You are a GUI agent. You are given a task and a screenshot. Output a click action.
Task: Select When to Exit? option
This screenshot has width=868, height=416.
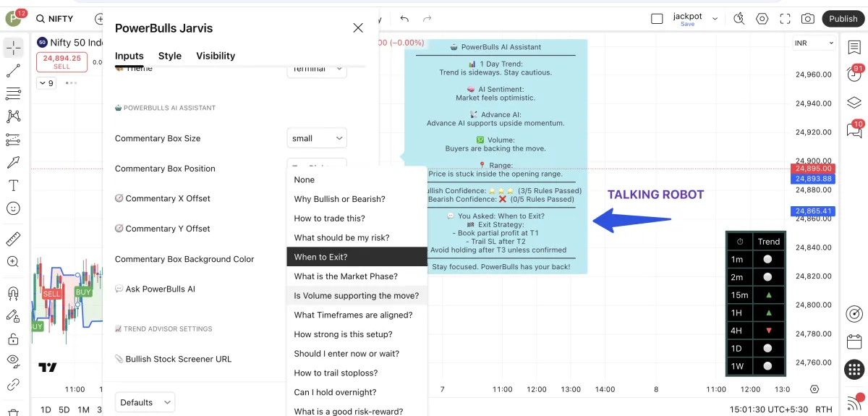pos(357,257)
